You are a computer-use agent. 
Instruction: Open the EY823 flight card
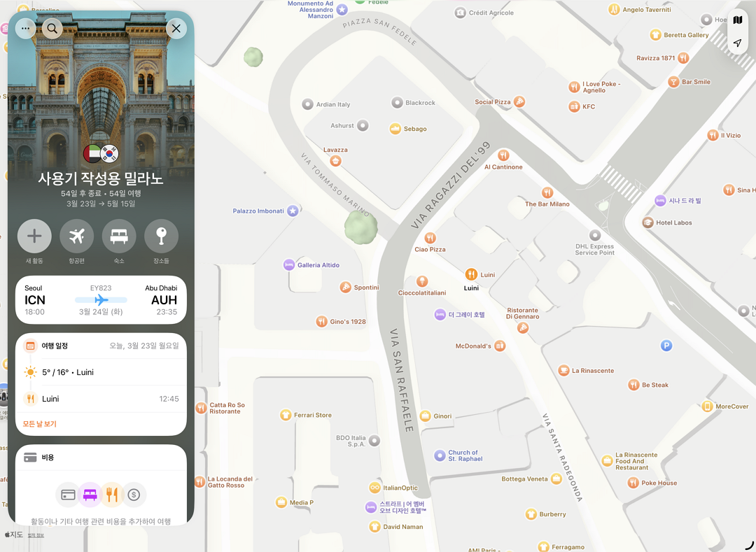[101, 299]
